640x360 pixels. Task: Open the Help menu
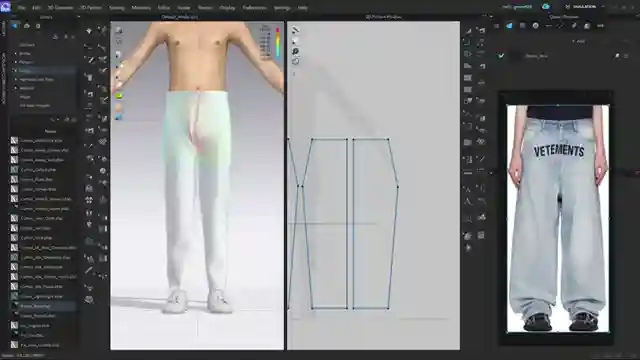point(302,8)
